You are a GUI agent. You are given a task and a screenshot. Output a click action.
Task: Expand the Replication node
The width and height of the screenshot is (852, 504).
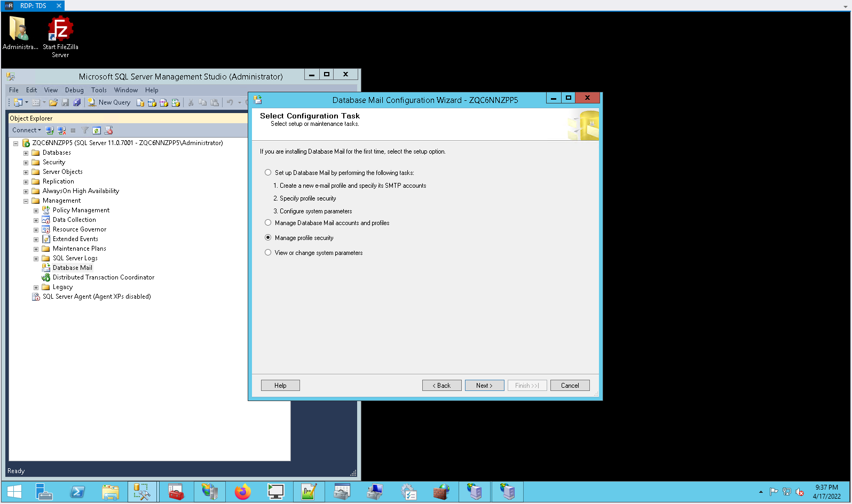click(x=26, y=182)
